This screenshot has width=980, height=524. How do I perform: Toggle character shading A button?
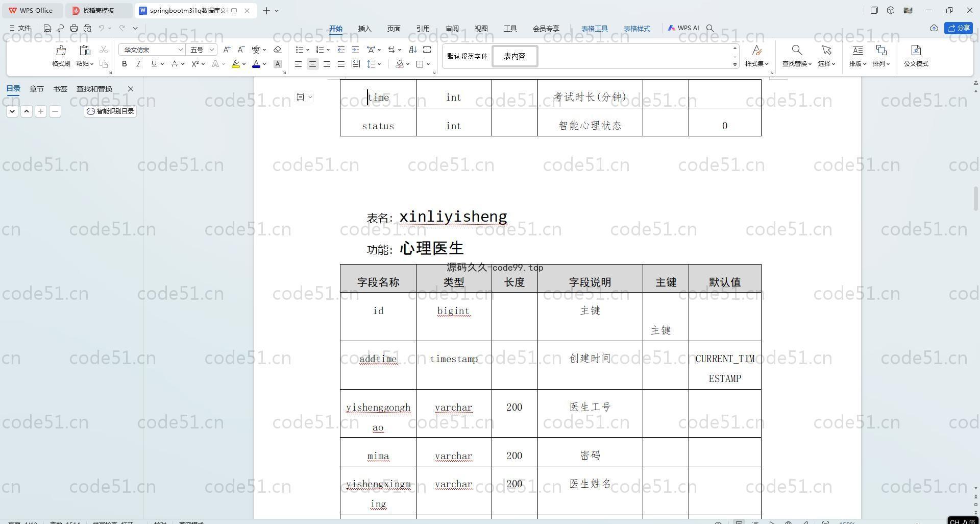(277, 64)
